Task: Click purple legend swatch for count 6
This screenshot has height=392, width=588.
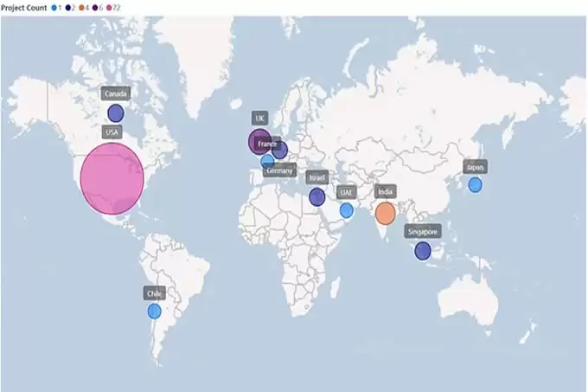Action: pos(95,8)
